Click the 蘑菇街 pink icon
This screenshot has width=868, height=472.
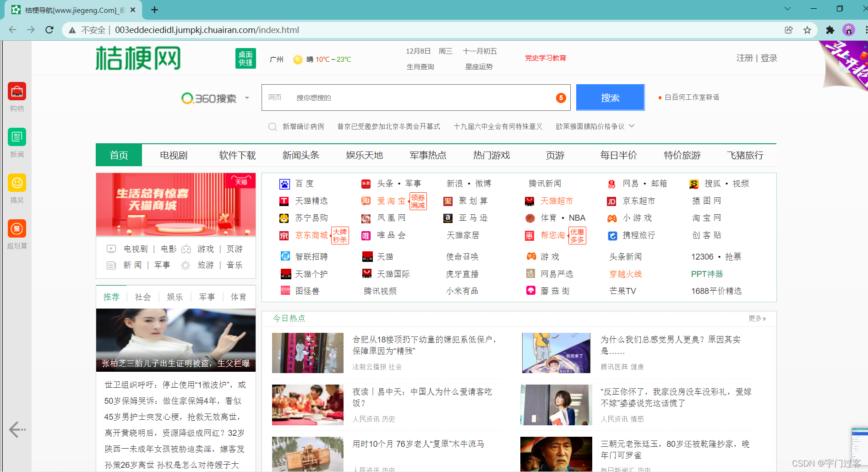coord(530,290)
